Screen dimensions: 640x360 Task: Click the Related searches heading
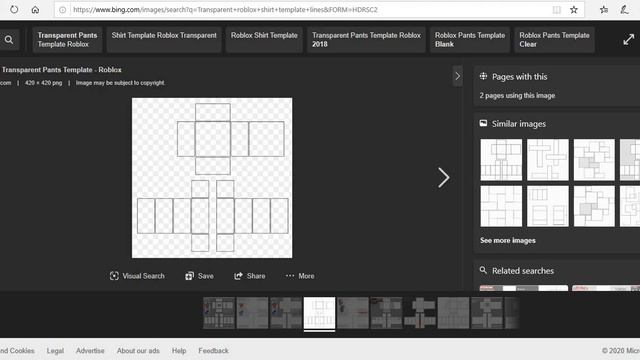click(x=523, y=271)
